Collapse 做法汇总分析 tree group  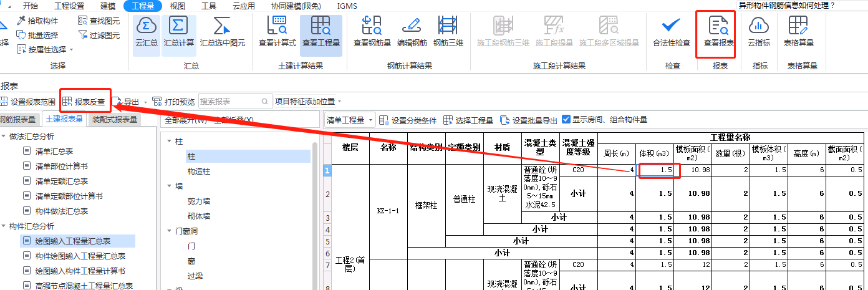[4, 136]
